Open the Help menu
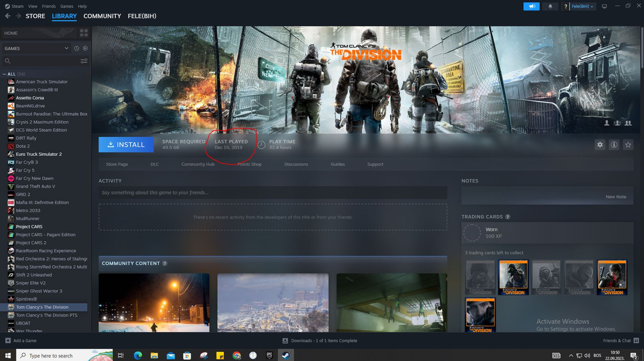Image resolution: width=644 pixels, height=361 pixels. pyautogui.click(x=83, y=6)
